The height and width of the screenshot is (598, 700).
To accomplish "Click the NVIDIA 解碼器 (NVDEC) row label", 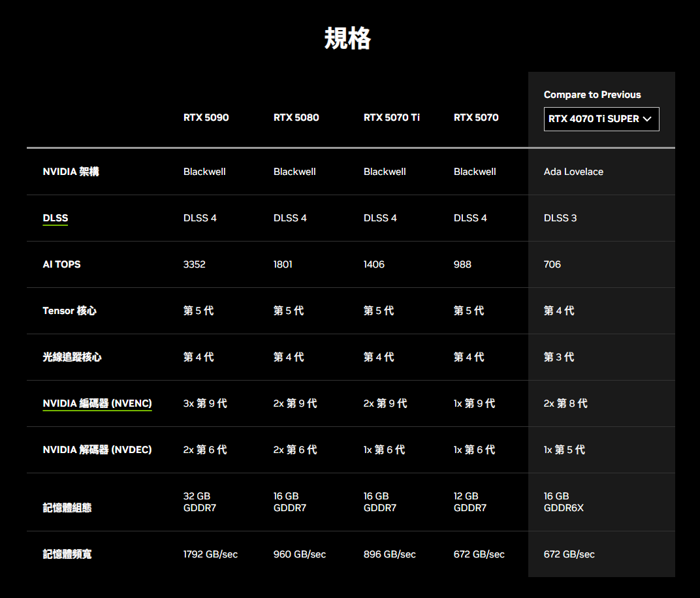I will (97, 450).
